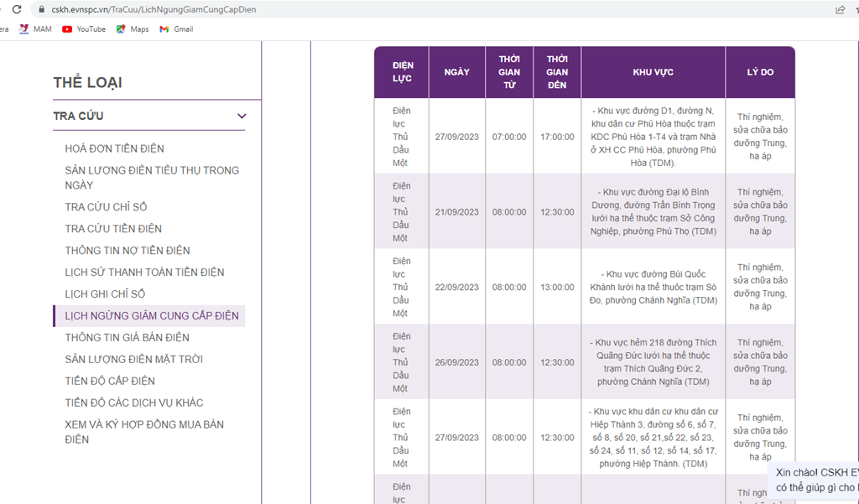Open THÔNG TIN NỢ TIỀN ĐIỆN page

pyautogui.click(x=128, y=251)
